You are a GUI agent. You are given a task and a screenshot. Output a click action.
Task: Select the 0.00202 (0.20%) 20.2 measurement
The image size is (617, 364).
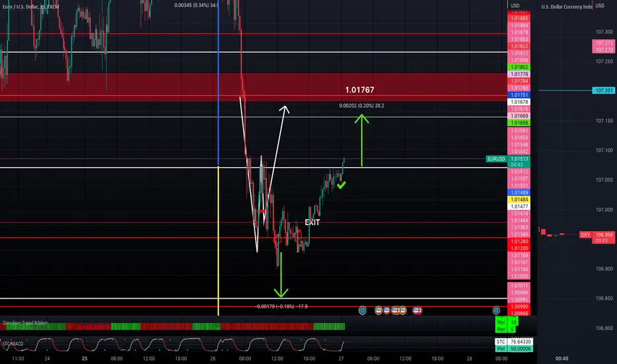pyautogui.click(x=361, y=106)
